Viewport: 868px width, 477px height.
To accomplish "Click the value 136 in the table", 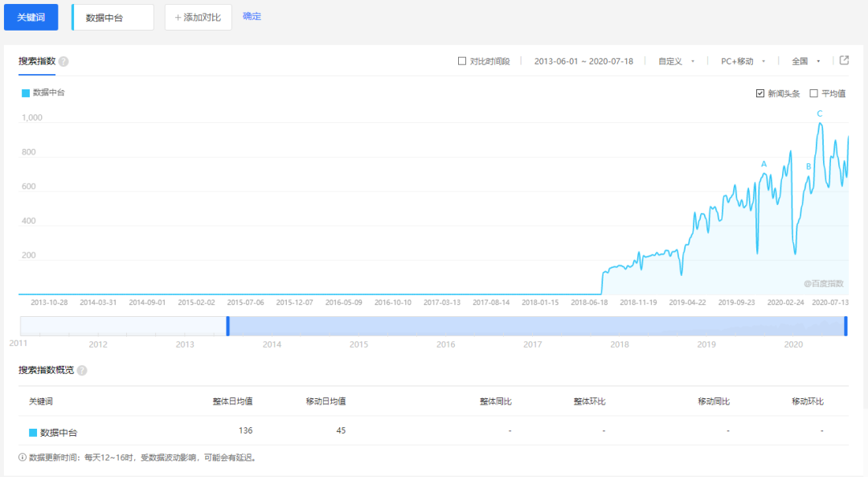I will (x=245, y=430).
